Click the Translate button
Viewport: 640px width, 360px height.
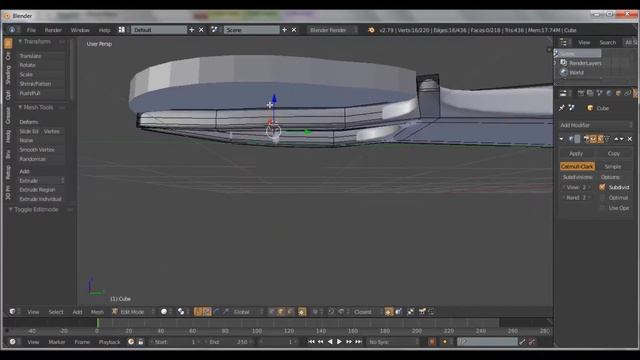click(x=41, y=56)
